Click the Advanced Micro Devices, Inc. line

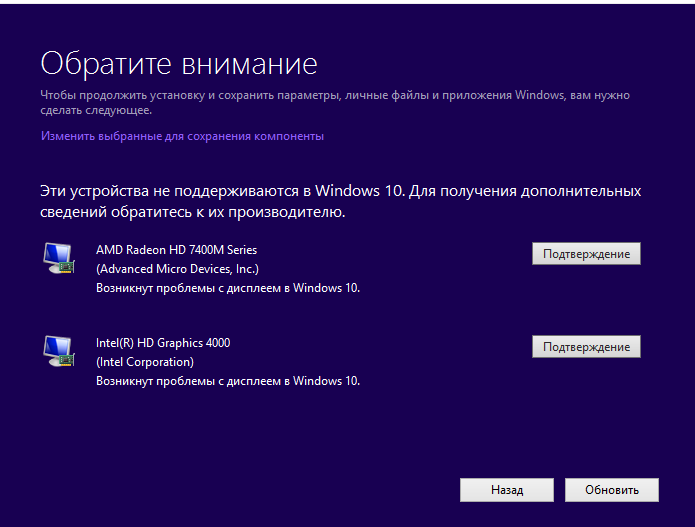177,269
